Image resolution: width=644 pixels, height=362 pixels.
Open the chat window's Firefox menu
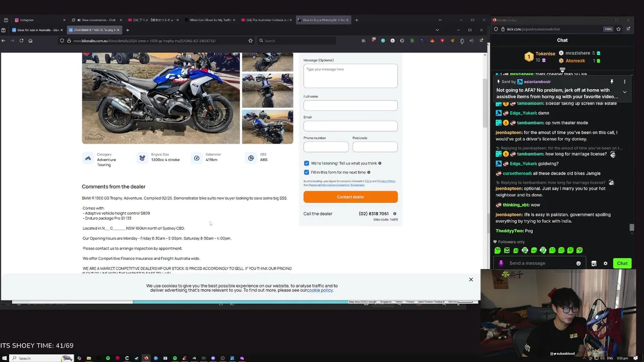(x=628, y=29)
